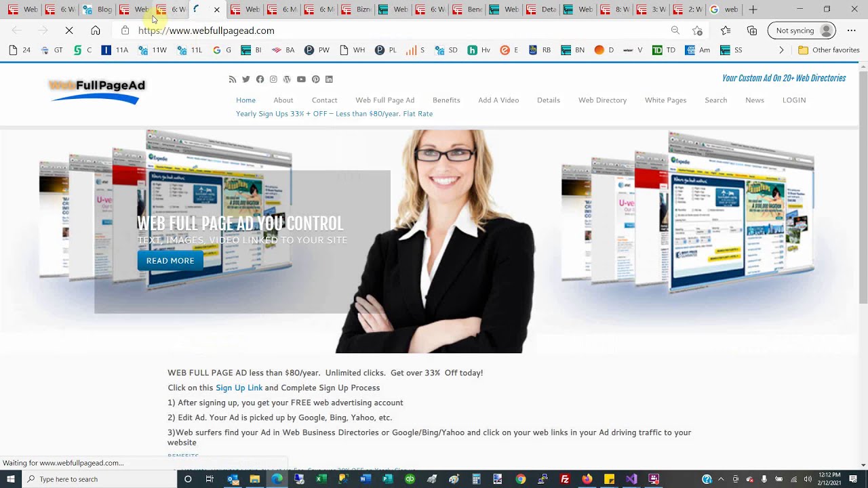Follow the Sign Up Link
This screenshot has width=868, height=488.
coord(239,388)
